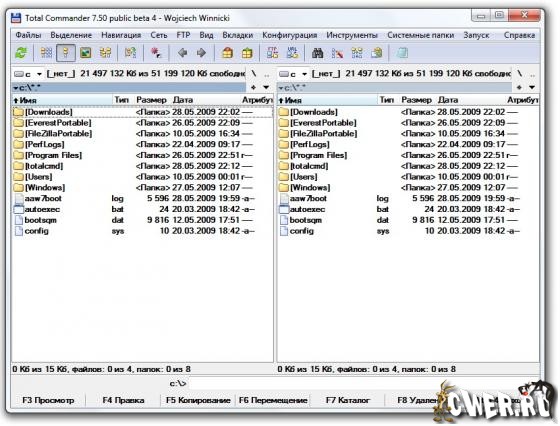
Task: Select [EverestPortable] folder in left panel
Action: (x=142, y=123)
